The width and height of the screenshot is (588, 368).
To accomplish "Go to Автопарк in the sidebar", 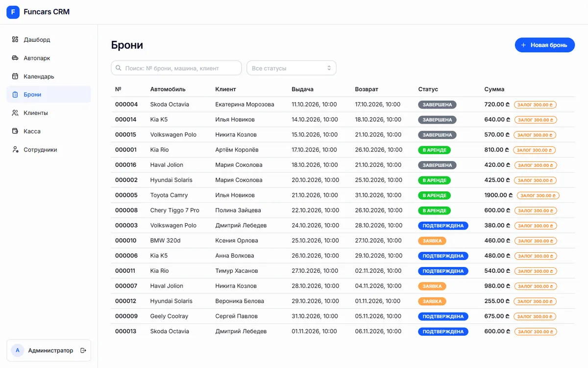I will click(x=49, y=58).
